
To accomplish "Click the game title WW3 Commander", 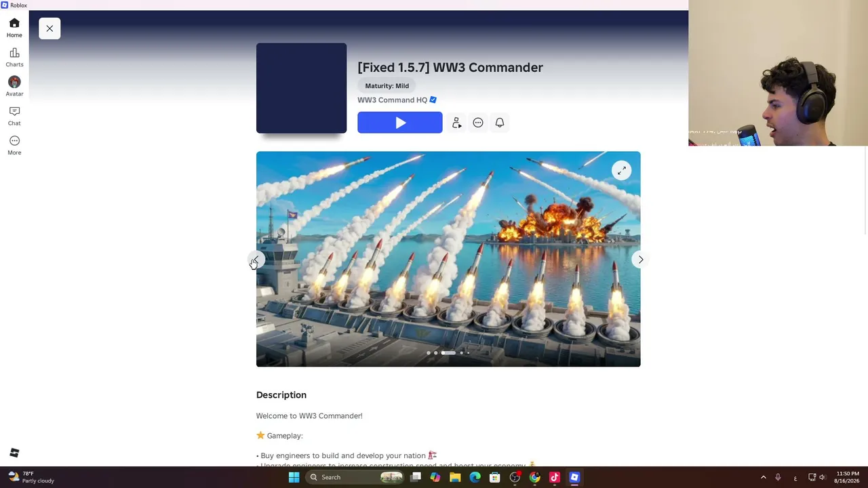I will (450, 68).
